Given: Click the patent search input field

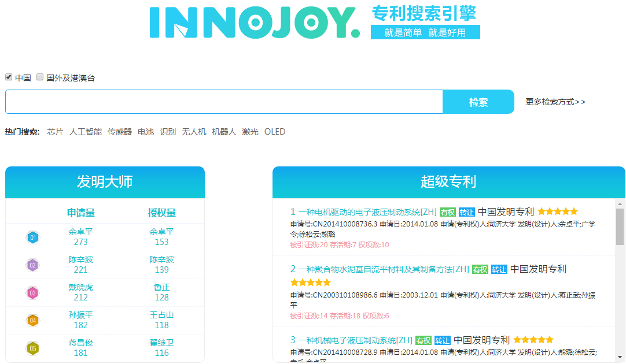Looking at the screenshot, I should tap(224, 102).
